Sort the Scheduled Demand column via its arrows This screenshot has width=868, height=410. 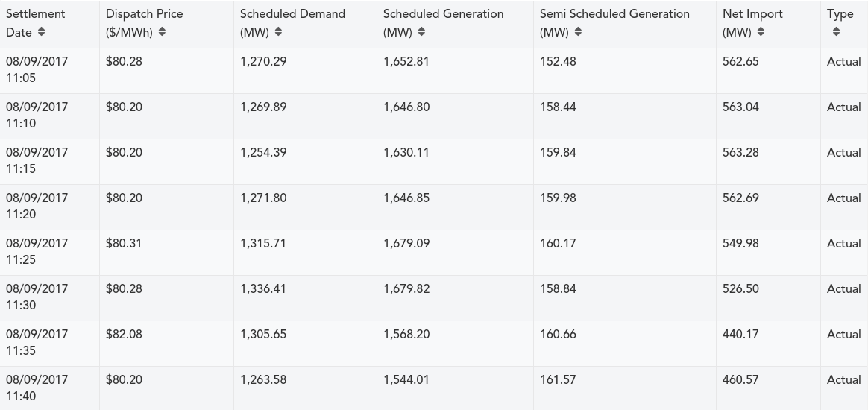278,32
